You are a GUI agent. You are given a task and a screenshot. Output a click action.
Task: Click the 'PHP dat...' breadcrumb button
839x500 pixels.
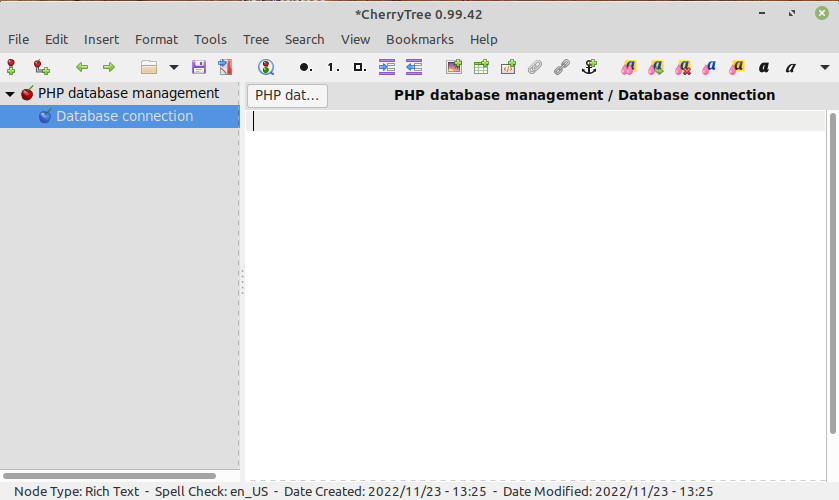(x=287, y=95)
